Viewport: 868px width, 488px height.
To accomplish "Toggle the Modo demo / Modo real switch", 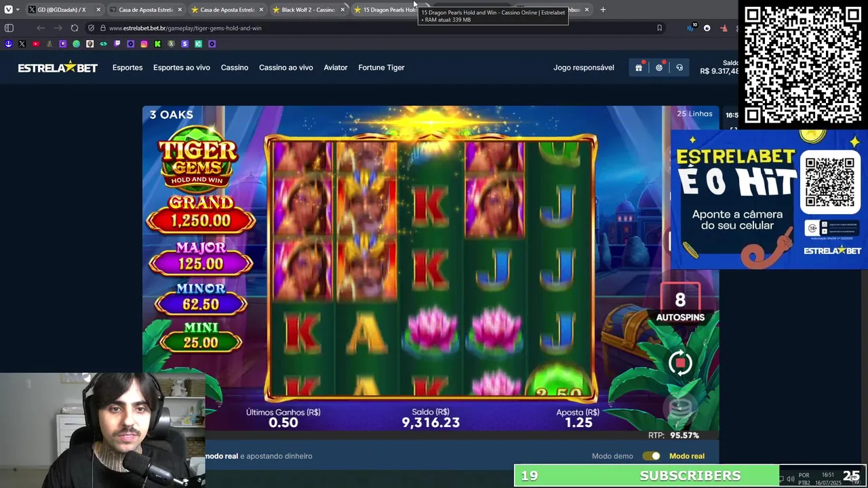I will tap(651, 456).
